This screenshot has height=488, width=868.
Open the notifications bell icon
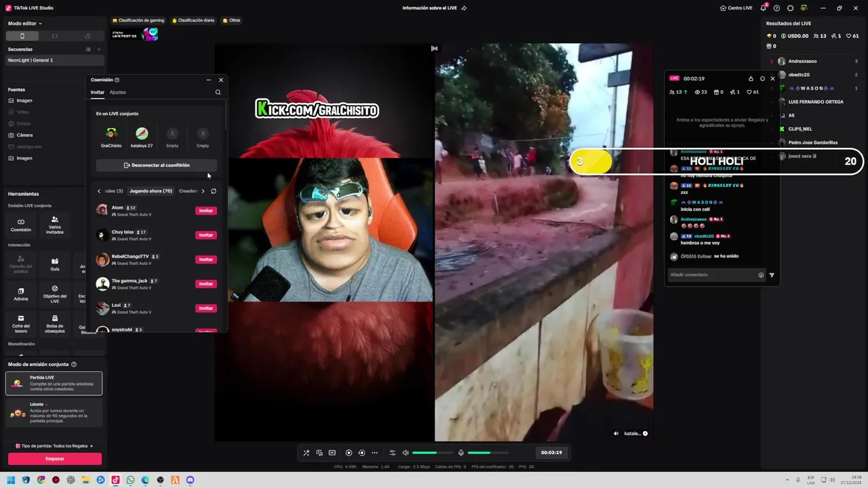point(763,8)
